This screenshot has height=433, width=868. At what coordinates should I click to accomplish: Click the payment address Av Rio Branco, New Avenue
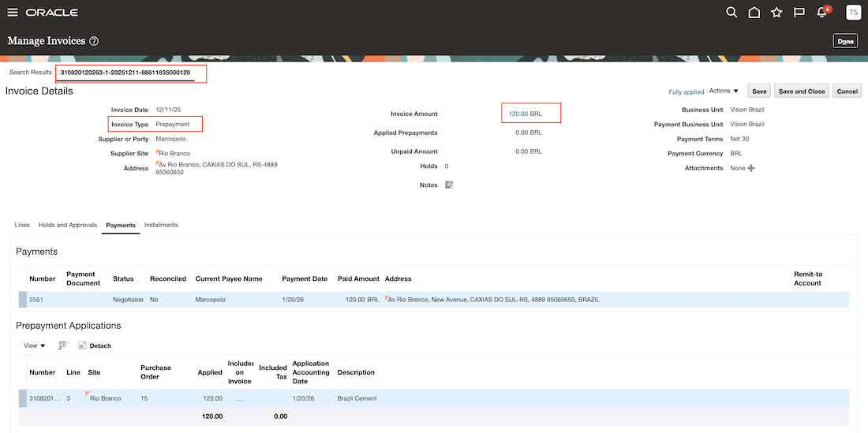click(x=494, y=300)
